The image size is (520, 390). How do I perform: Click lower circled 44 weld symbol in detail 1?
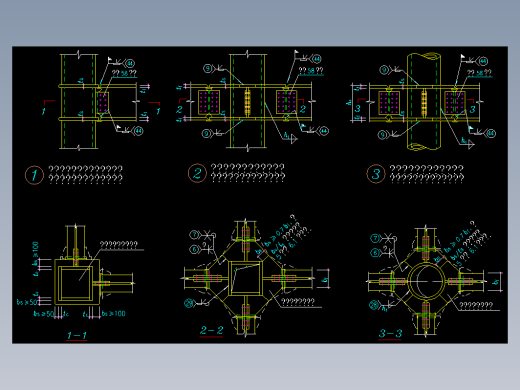point(138,131)
